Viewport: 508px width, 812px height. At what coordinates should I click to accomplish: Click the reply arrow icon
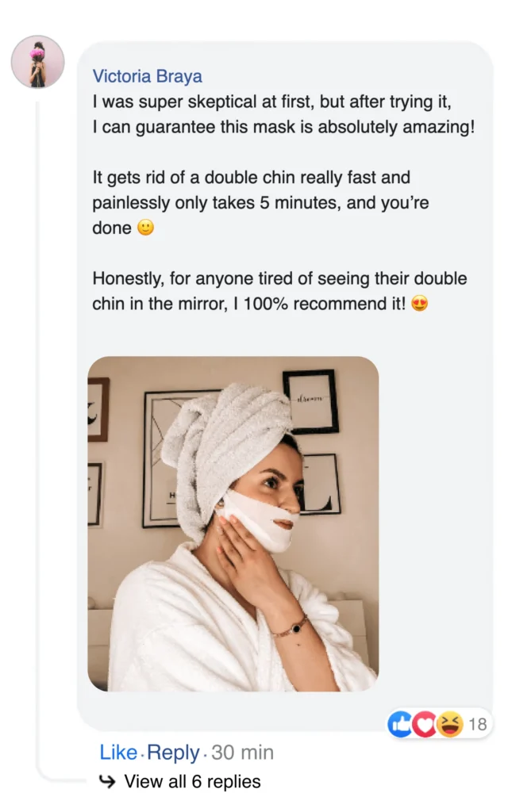tap(107, 781)
